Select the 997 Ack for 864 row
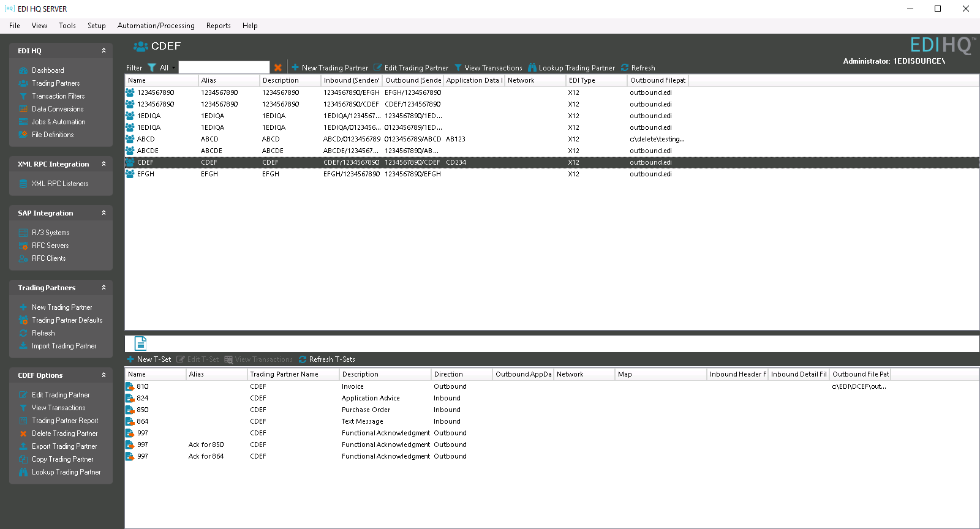980x529 pixels. pos(552,456)
